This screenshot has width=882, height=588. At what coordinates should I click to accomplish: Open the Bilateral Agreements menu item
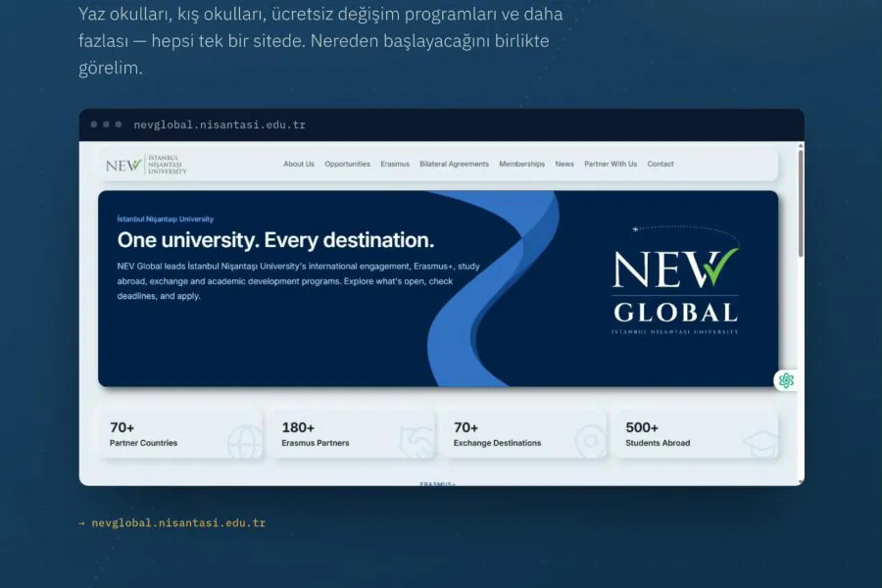click(454, 164)
